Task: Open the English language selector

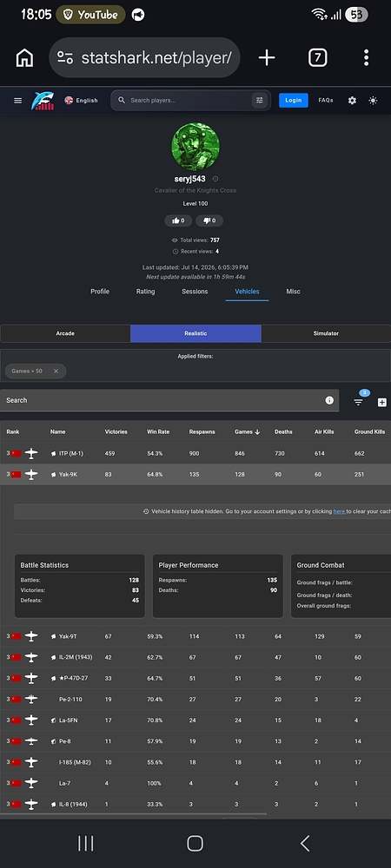Action: pos(82,100)
